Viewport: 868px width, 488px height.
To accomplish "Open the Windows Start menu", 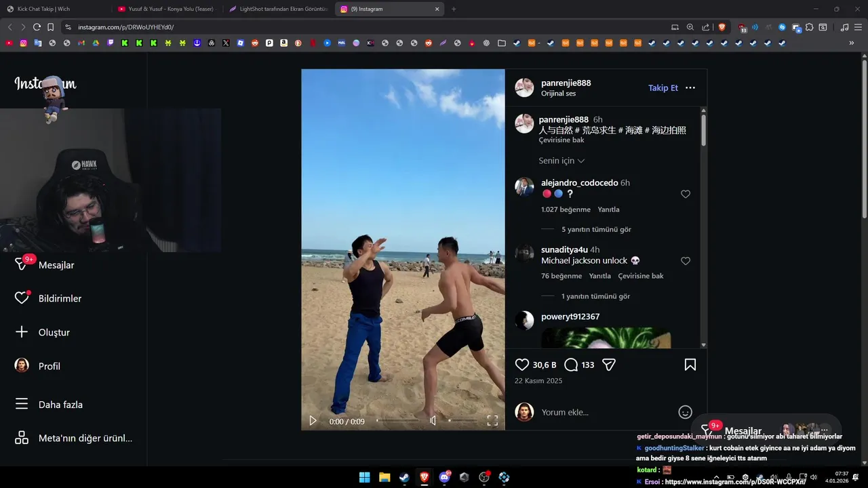I will [x=364, y=477].
